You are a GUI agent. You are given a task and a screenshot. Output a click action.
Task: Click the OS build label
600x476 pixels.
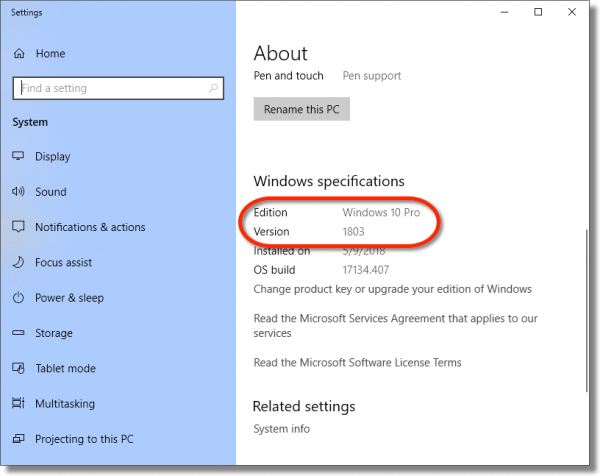(x=274, y=270)
